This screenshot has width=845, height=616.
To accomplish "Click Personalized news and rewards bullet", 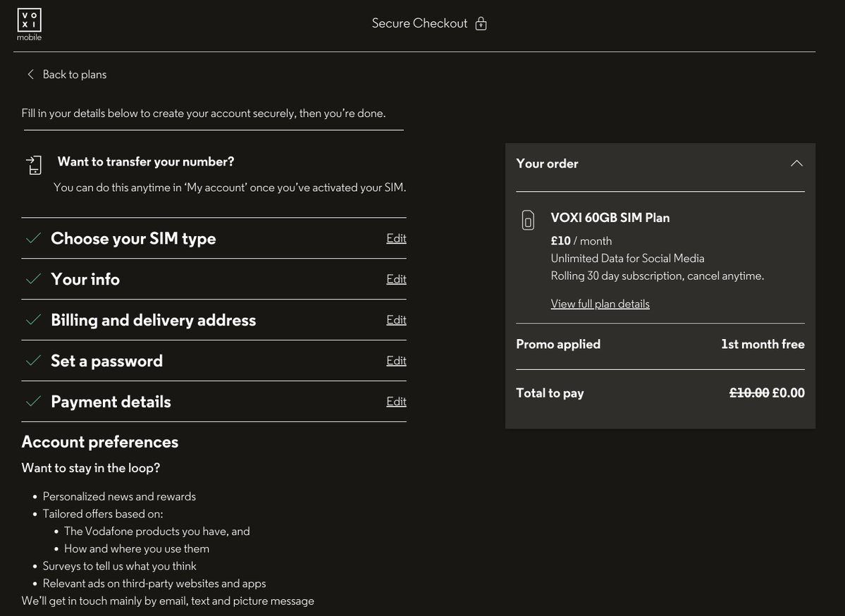I will tap(119, 496).
